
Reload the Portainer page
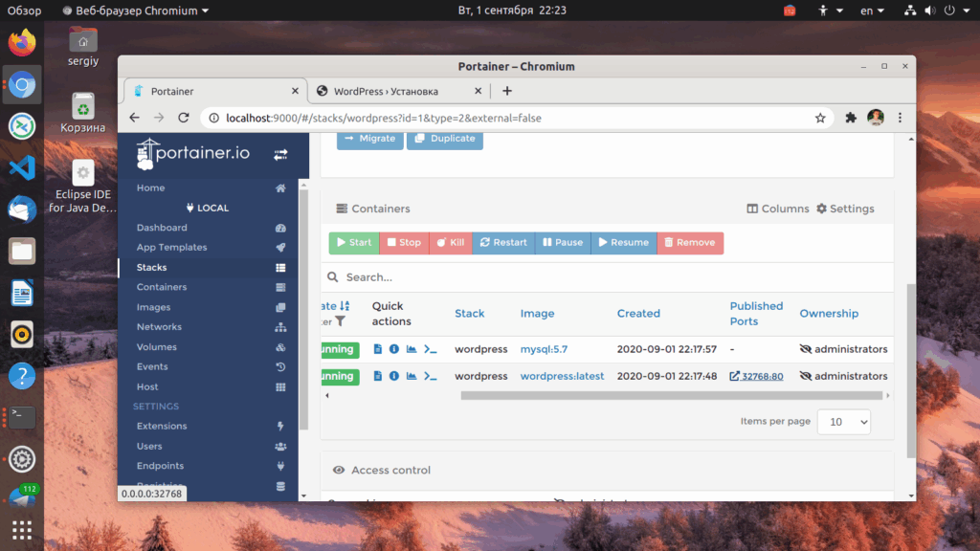click(183, 118)
